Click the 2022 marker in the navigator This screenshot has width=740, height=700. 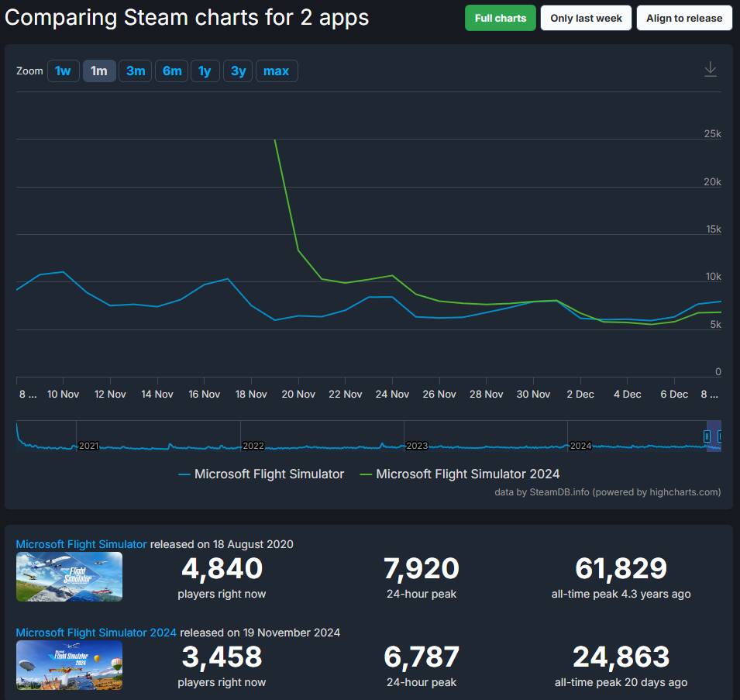tap(253, 446)
